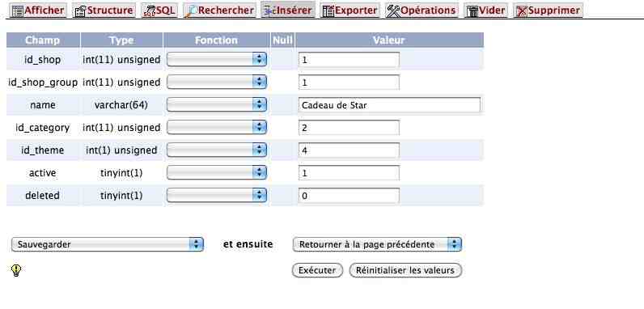The image size is (644, 309).
Task: Click the active value input field
Action: click(x=349, y=173)
